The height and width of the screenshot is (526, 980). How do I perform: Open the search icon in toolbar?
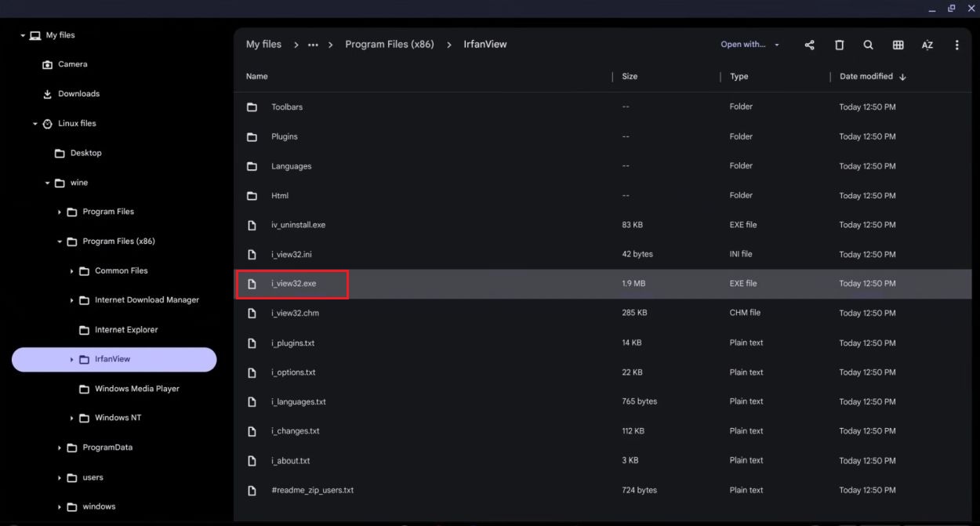click(868, 45)
